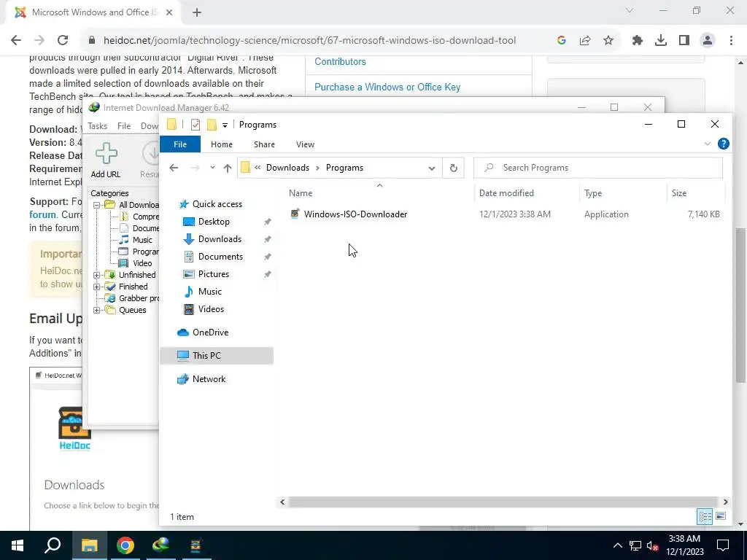
Task: Show hidden system tray icons
Action: pos(617,545)
